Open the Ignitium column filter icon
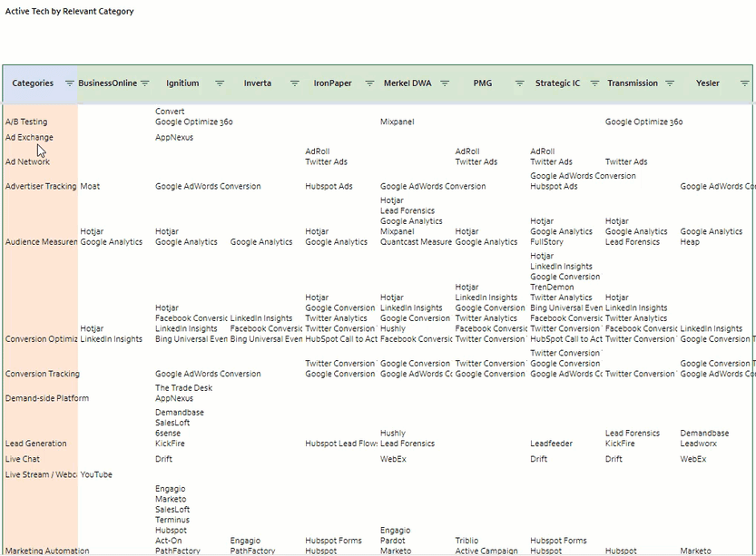756x556 pixels. tap(220, 83)
